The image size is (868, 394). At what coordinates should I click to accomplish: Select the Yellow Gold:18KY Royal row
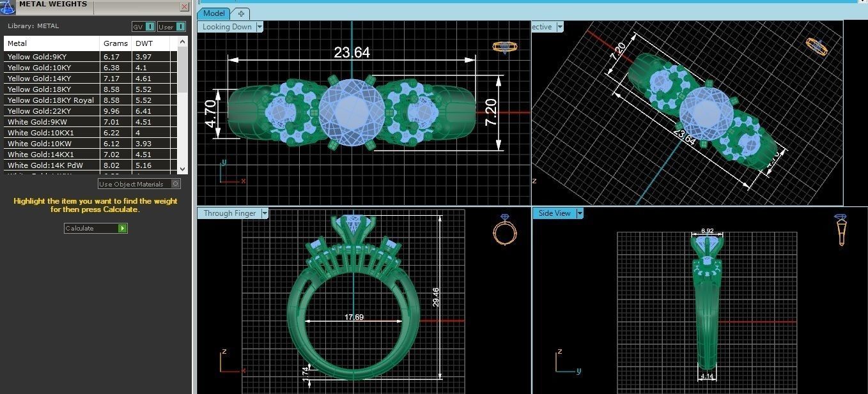coord(90,100)
